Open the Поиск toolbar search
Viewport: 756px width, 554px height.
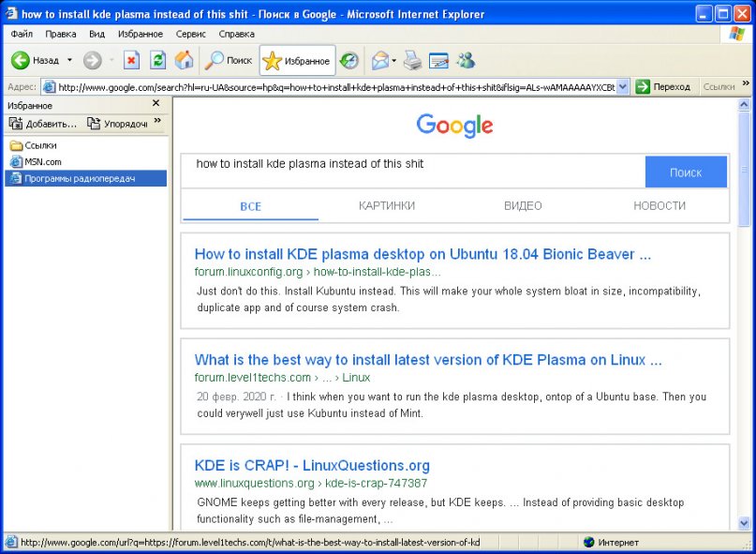coord(229,60)
